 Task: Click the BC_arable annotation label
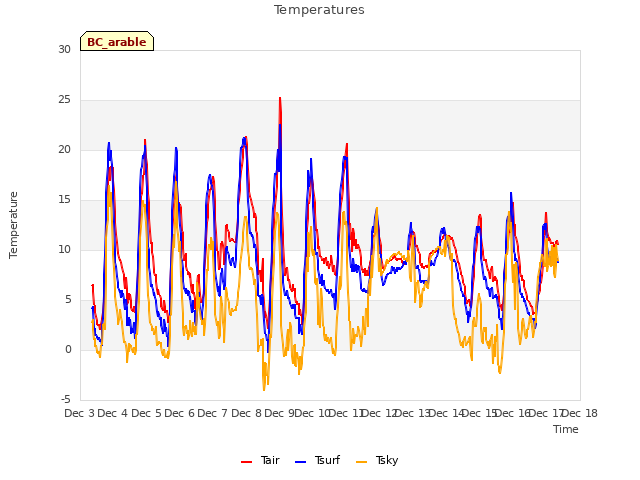[x=117, y=41]
